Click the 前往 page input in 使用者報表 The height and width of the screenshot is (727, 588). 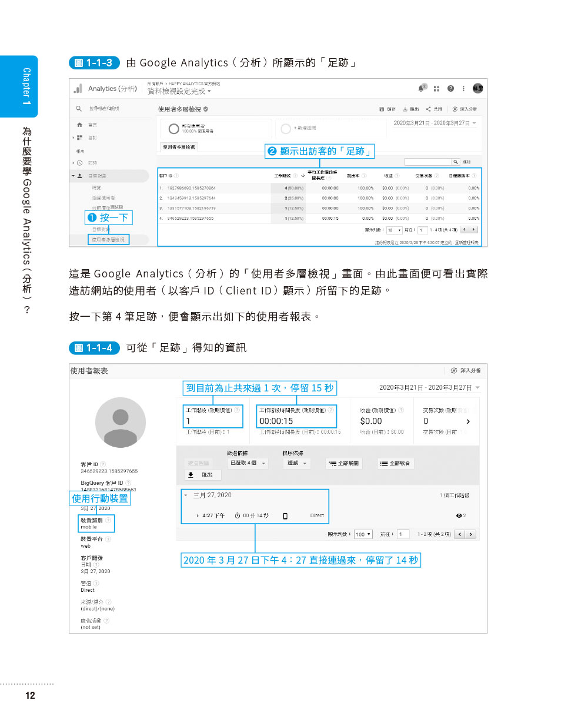[x=403, y=534]
